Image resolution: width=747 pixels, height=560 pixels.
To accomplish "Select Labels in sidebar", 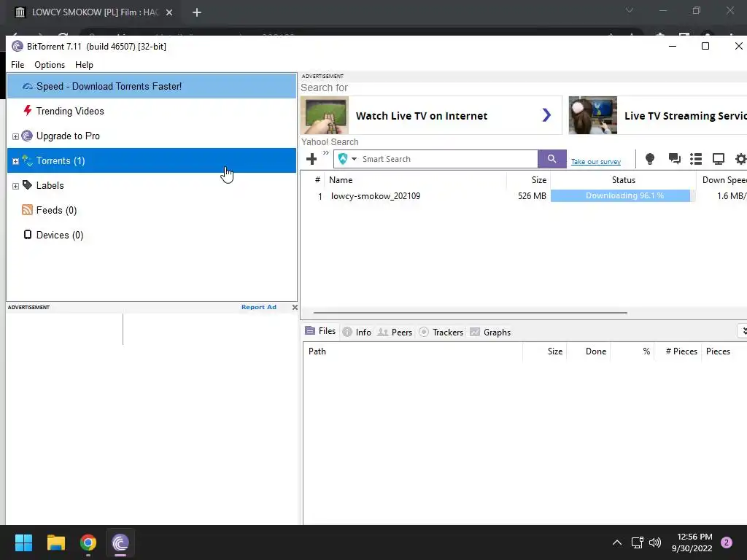I will click(x=152, y=185).
